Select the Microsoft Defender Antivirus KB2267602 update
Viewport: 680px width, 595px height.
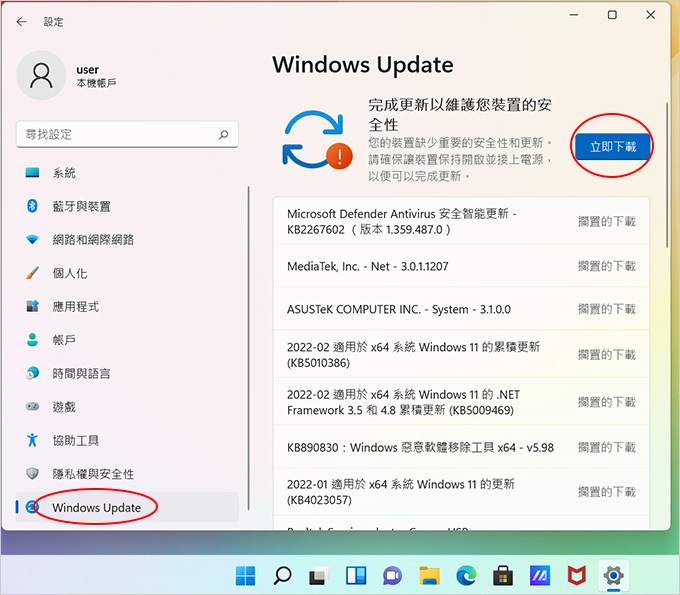[x=461, y=221]
